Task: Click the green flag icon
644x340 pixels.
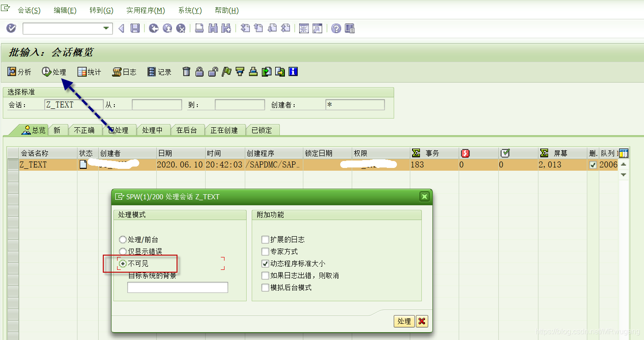Action: [x=226, y=72]
